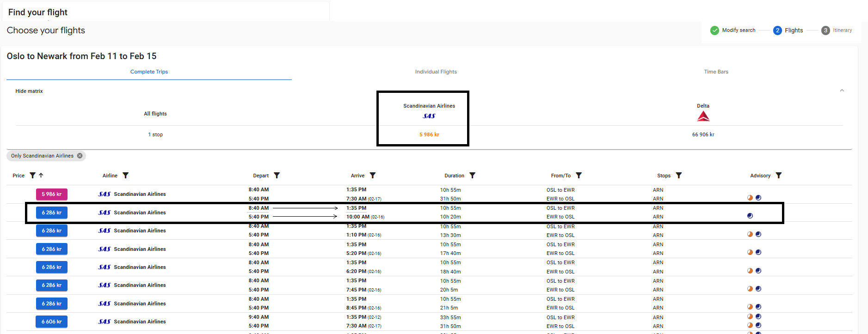Click the Only Scandinavian Airlines chip label
This screenshot has width=868, height=334.
click(x=42, y=156)
